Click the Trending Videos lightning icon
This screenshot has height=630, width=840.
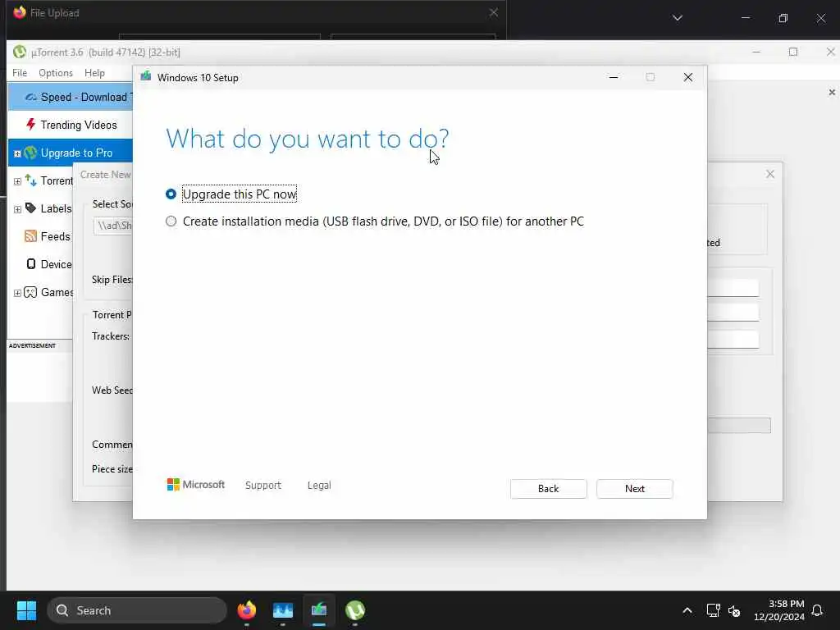(31, 125)
